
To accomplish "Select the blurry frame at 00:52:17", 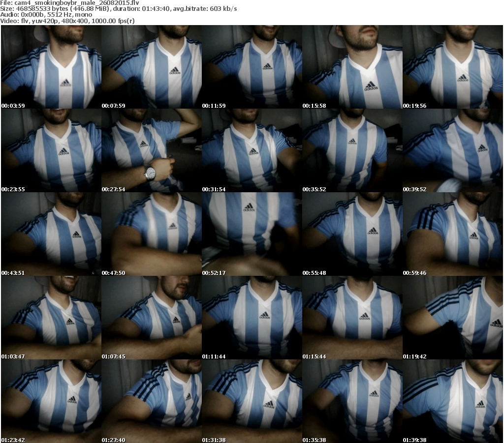I will tap(252, 234).
